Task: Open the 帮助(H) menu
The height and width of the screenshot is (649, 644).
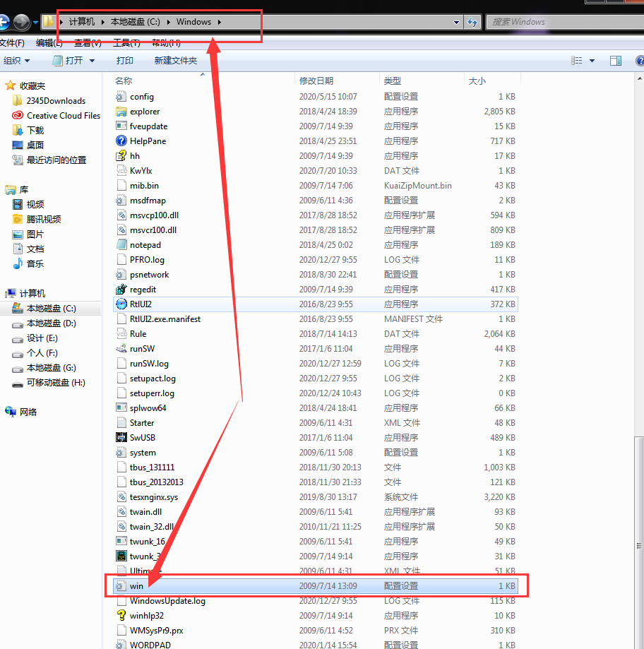Action: coord(166,42)
